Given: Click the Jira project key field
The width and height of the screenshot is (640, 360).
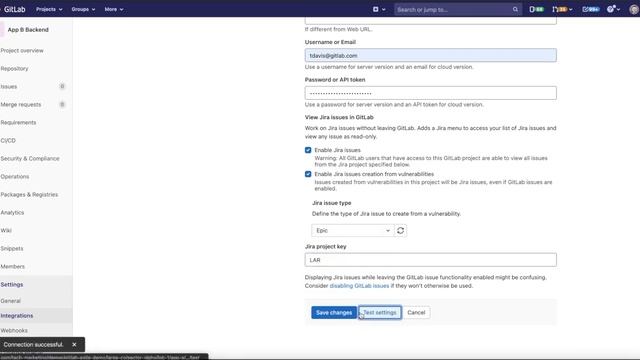Looking at the screenshot, I should tap(430, 260).
